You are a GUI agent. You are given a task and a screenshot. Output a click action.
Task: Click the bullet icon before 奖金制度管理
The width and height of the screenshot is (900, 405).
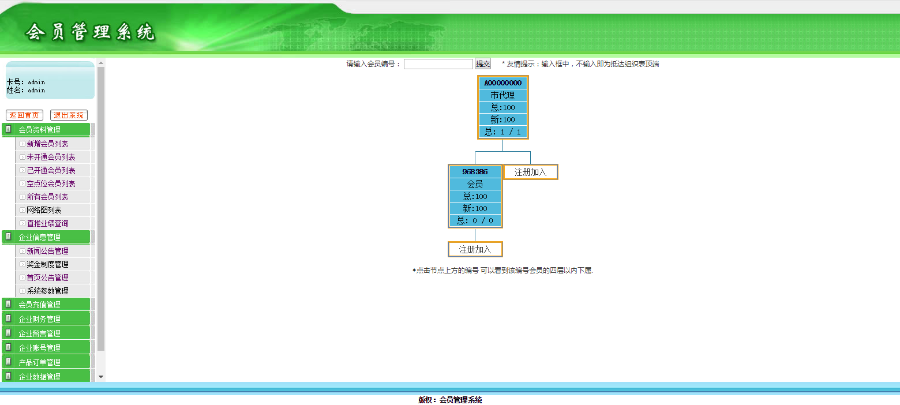(22, 264)
